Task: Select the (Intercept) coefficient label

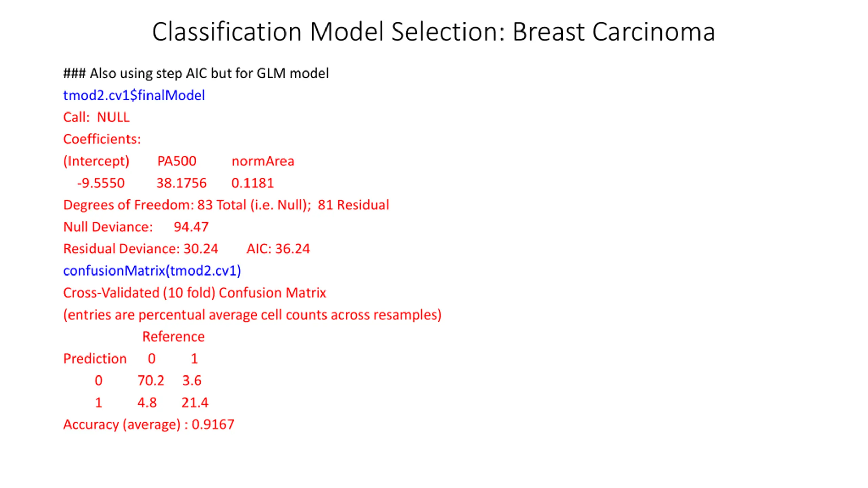Action: (x=96, y=161)
